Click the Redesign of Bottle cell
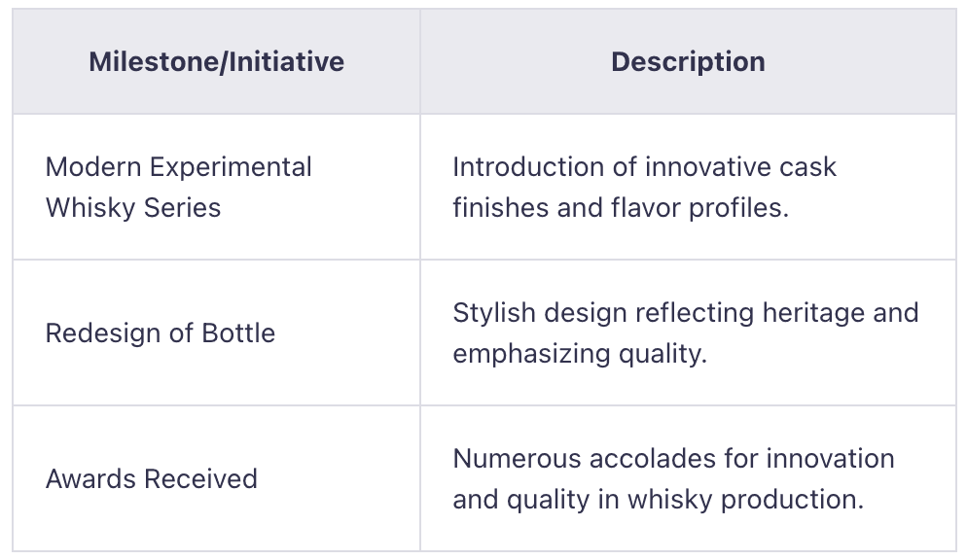This screenshot has height=560, width=967. pyautogui.click(x=216, y=332)
